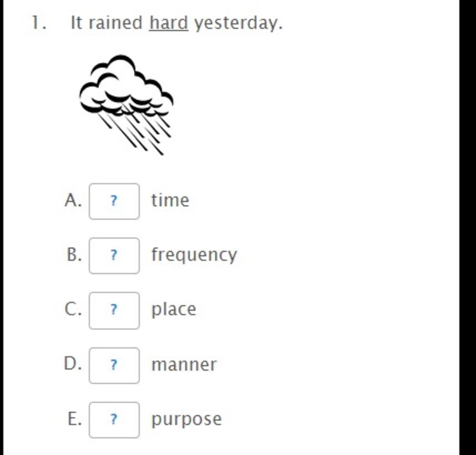Click the word time
476x455 pixels.
pyautogui.click(x=170, y=200)
